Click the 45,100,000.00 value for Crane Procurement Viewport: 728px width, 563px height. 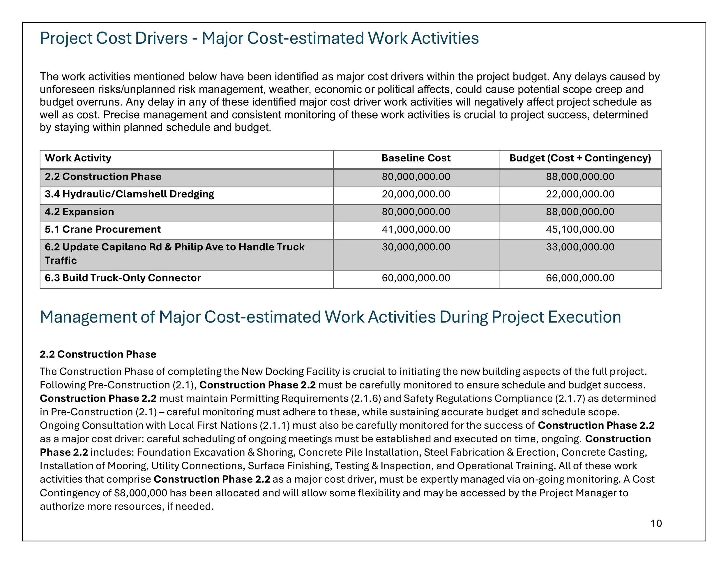pyautogui.click(x=580, y=229)
